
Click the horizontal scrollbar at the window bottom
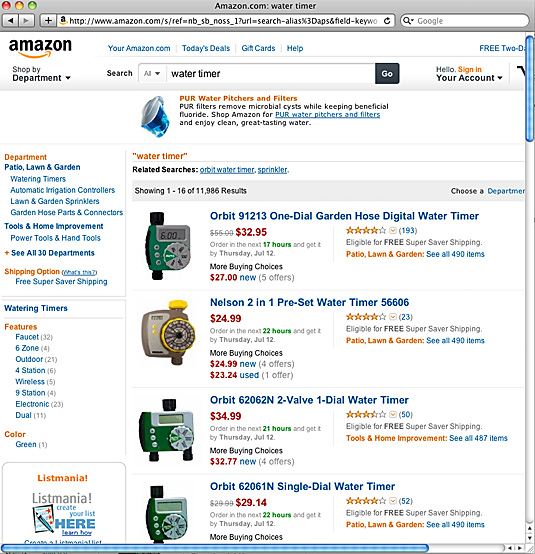click(215, 548)
